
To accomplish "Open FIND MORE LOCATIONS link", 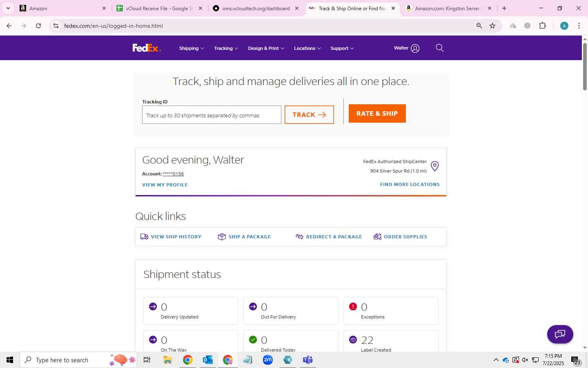I will [410, 184].
